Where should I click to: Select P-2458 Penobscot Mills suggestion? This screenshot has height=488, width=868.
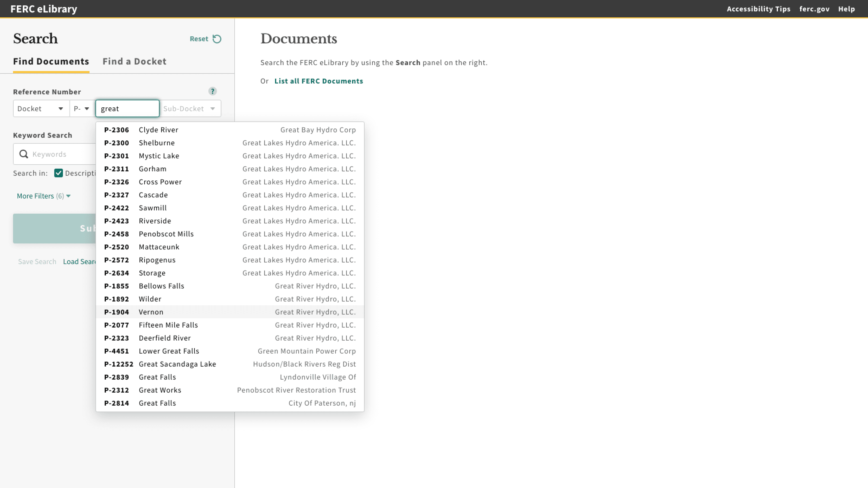[x=230, y=234]
